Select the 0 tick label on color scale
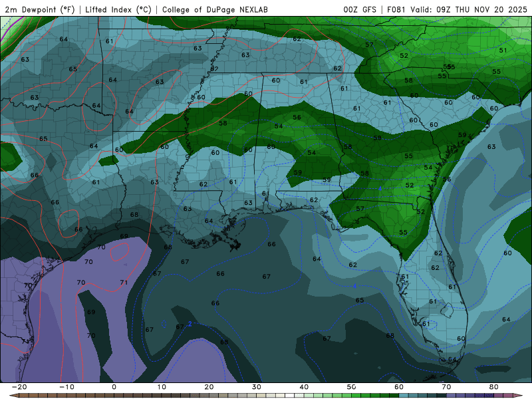532x399 pixels. pyautogui.click(x=114, y=387)
